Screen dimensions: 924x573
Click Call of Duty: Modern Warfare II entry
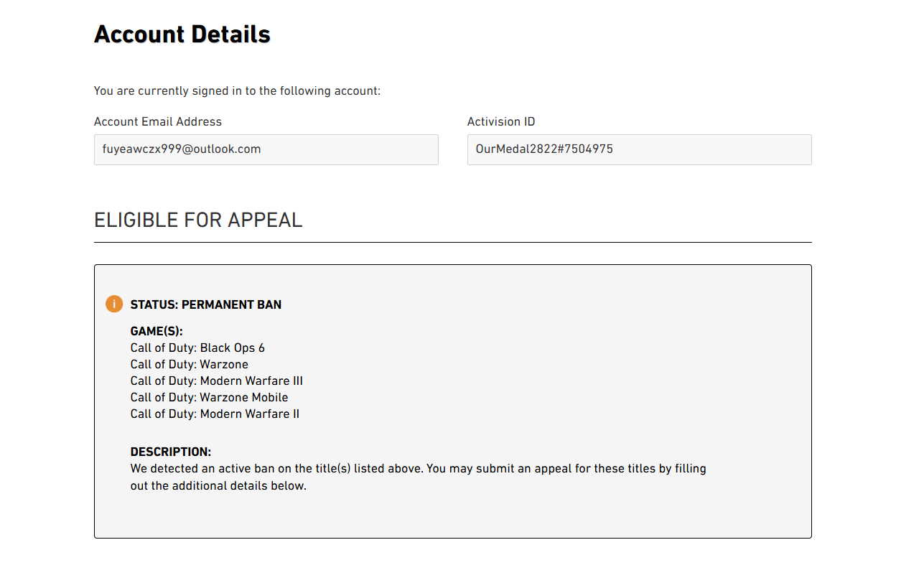(x=215, y=414)
